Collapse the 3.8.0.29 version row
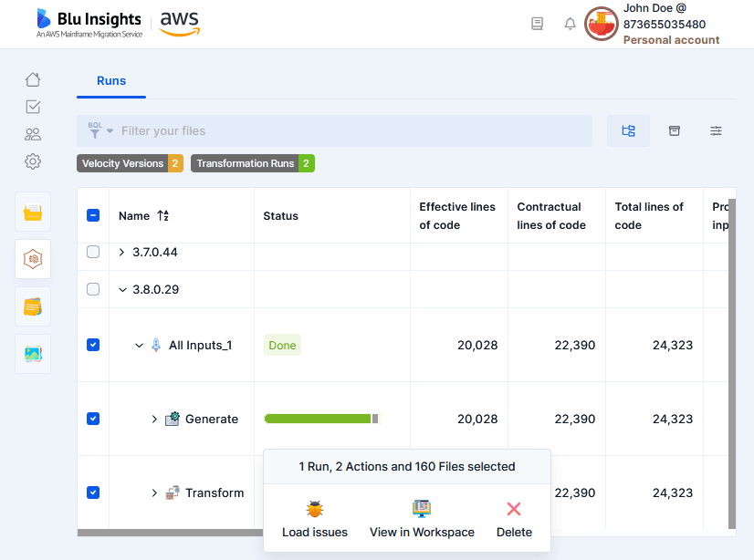Viewport: 754px width, 560px height. click(122, 290)
